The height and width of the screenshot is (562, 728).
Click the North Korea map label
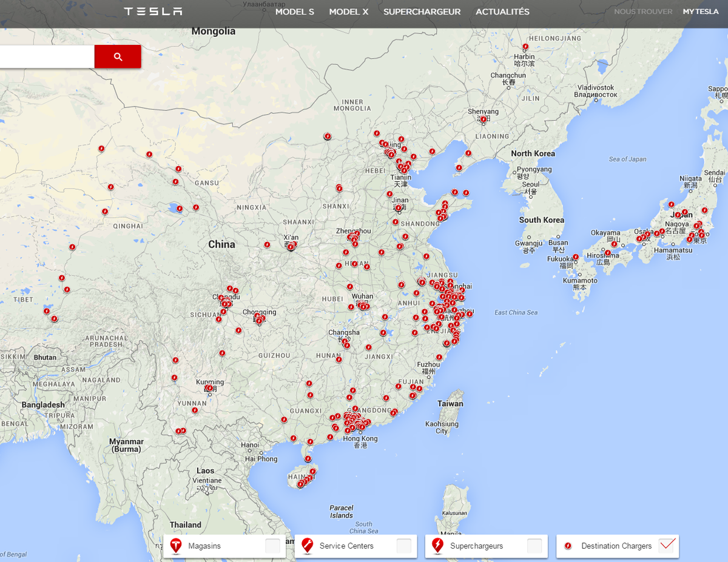coord(533,153)
